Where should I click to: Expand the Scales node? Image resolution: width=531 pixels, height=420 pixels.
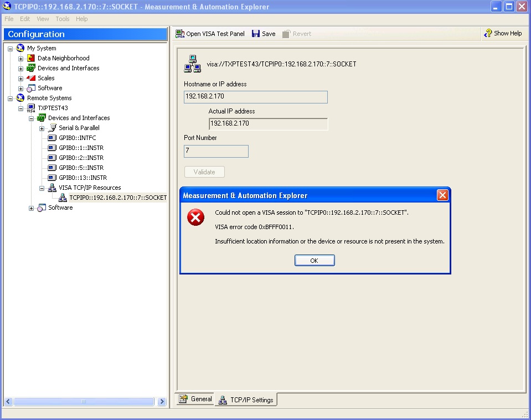pyautogui.click(x=20, y=79)
